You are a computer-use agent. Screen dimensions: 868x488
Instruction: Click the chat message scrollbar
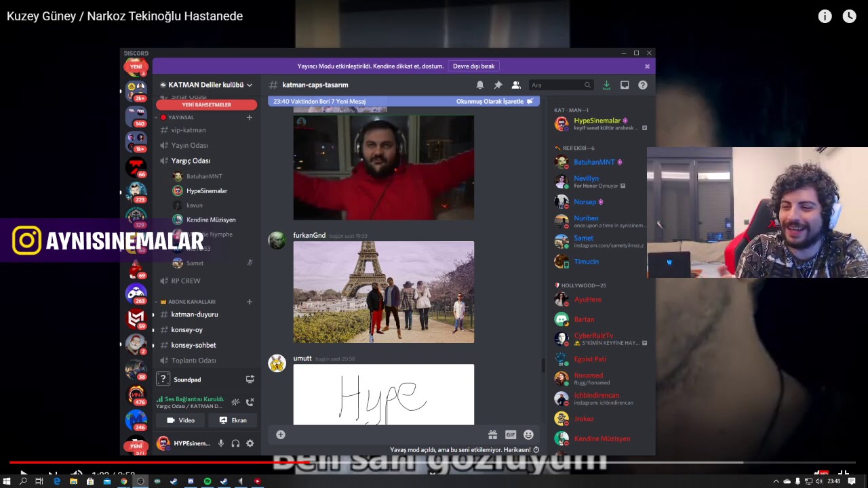(543, 365)
